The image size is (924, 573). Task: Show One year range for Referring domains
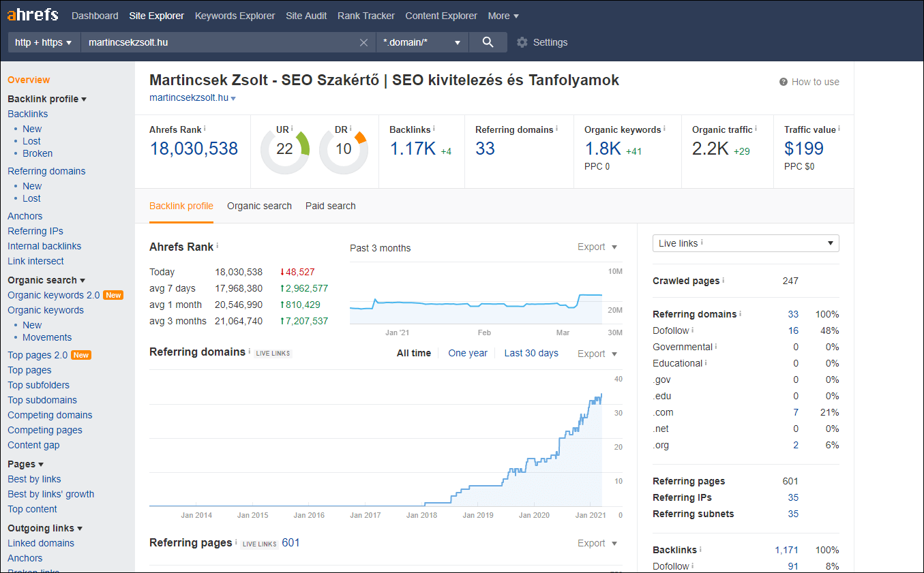pyautogui.click(x=468, y=353)
